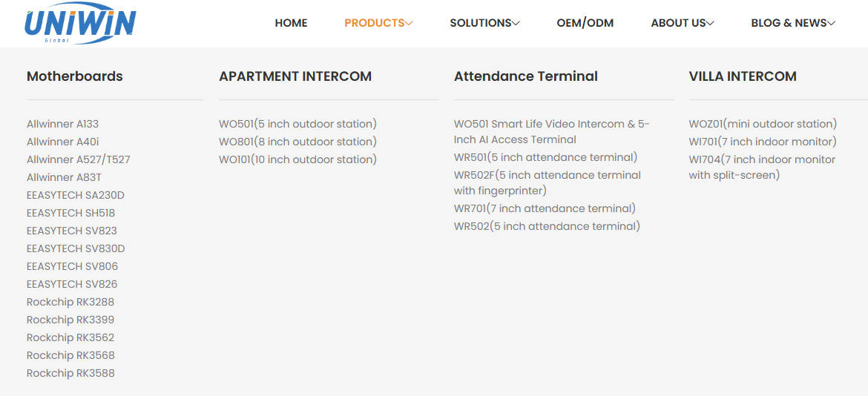Select Rockchip RK3588 motherboard

pos(70,373)
